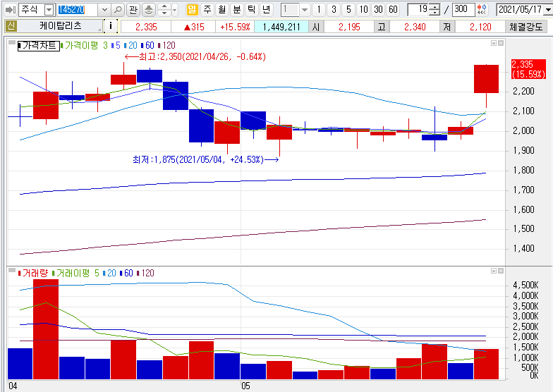The height and width of the screenshot is (392, 553).
Task: Select the 3 interval preset button
Action: [334, 10]
